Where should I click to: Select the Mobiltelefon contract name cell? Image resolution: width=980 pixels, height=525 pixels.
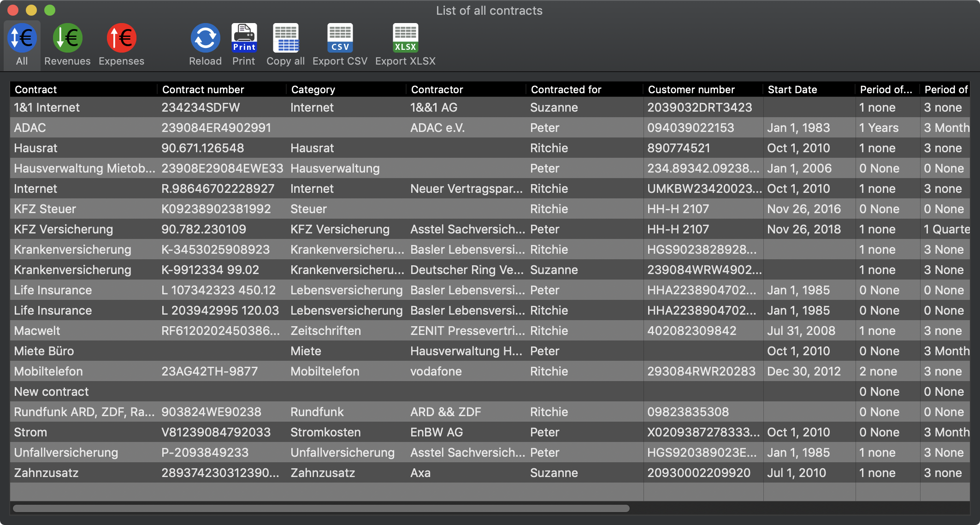48,371
